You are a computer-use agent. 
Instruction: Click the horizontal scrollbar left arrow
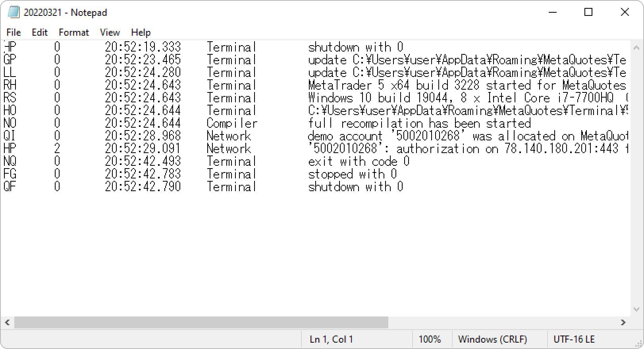[7, 322]
